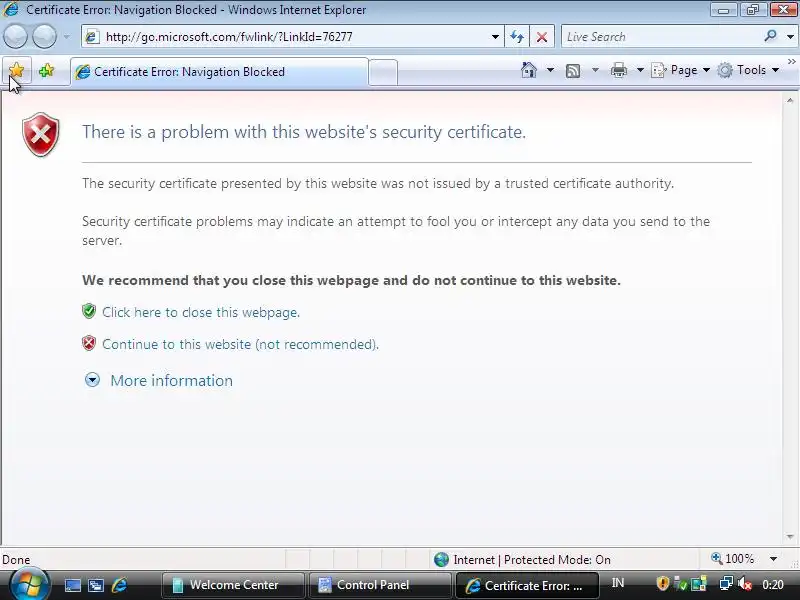Click the address bar URL field
This screenshot has height=600, width=800.
point(291,37)
